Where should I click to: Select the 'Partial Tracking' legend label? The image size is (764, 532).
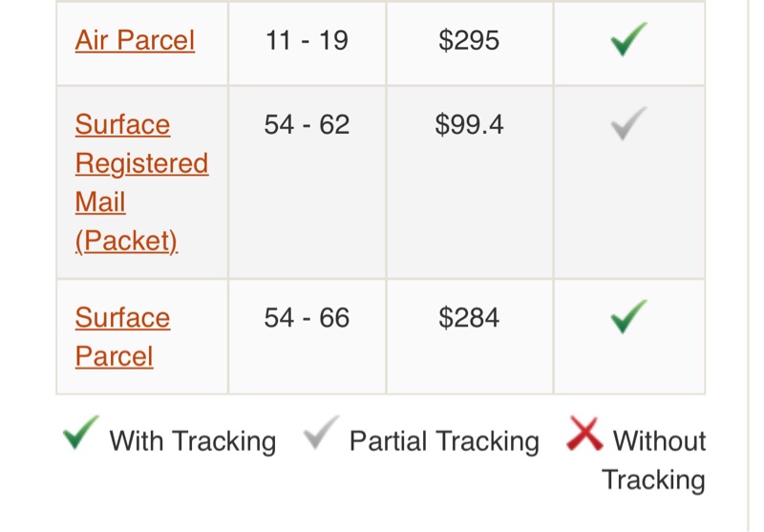click(x=444, y=441)
